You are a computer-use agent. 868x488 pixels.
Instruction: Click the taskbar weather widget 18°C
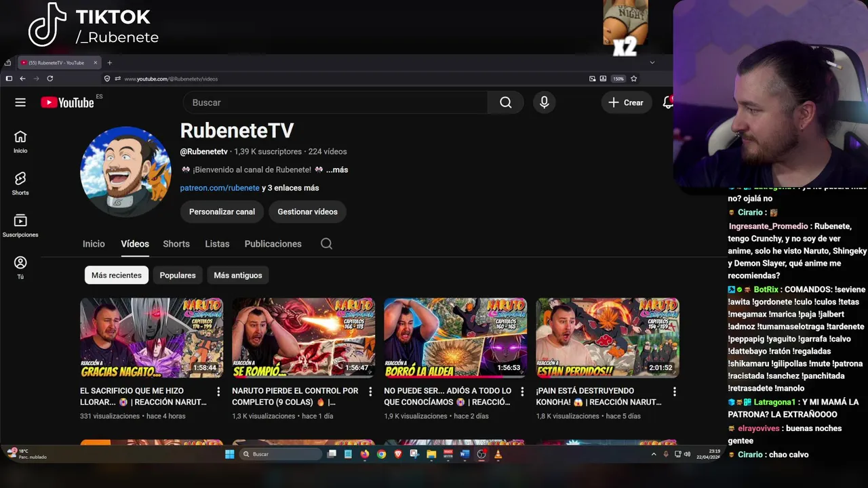coord(27,454)
